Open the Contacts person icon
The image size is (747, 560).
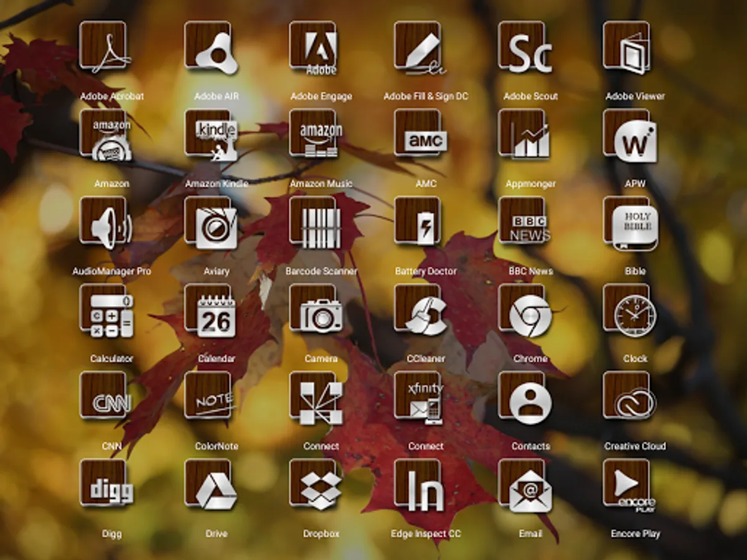[525, 398]
